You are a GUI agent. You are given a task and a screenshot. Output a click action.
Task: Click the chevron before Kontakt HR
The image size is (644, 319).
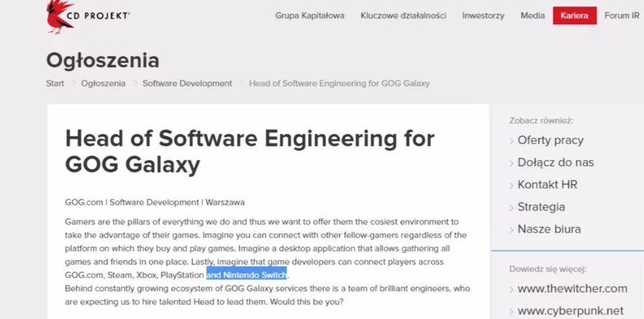(x=512, y=186)
